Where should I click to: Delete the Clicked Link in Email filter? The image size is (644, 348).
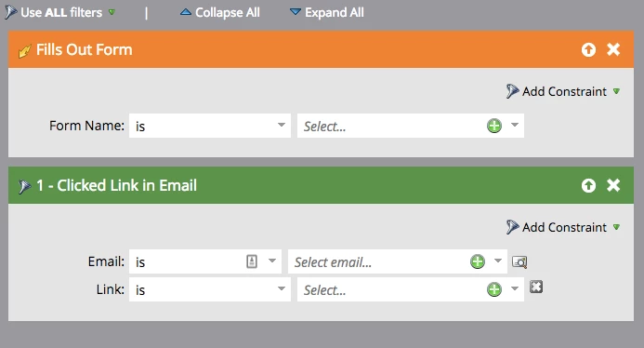(613, 185)
